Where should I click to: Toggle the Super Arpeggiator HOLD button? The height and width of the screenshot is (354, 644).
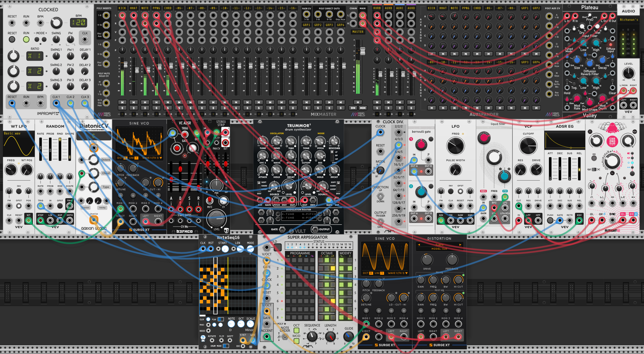pos(277,248)
